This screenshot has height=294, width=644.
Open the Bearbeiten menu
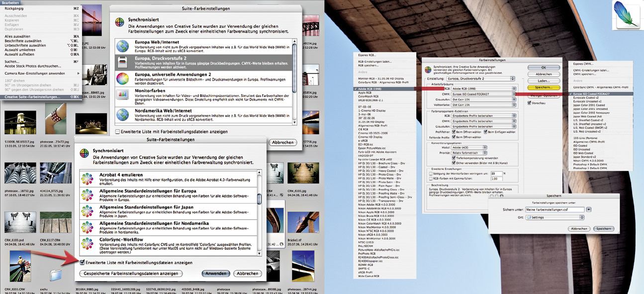tap(11, 3)
